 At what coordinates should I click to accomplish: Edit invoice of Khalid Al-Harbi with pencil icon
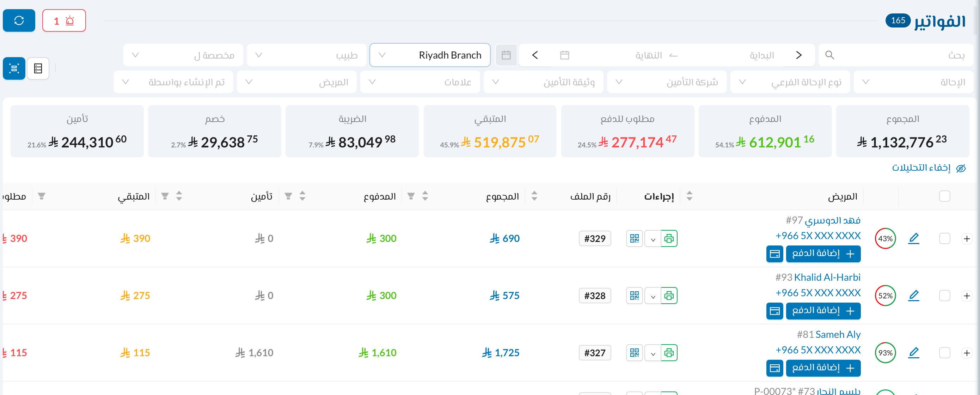[x=913, y=296]
